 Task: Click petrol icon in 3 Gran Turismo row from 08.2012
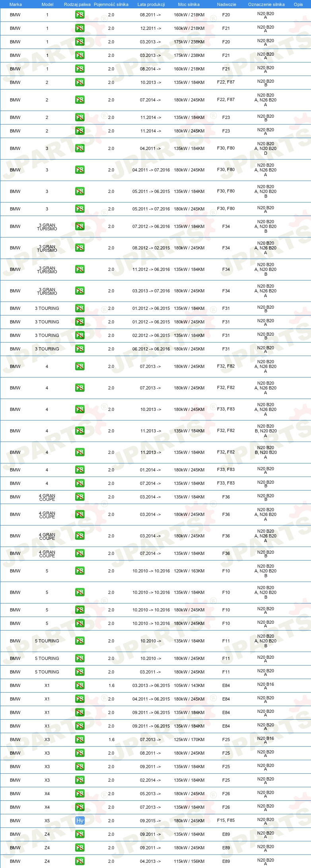click(x=80, y=248)
